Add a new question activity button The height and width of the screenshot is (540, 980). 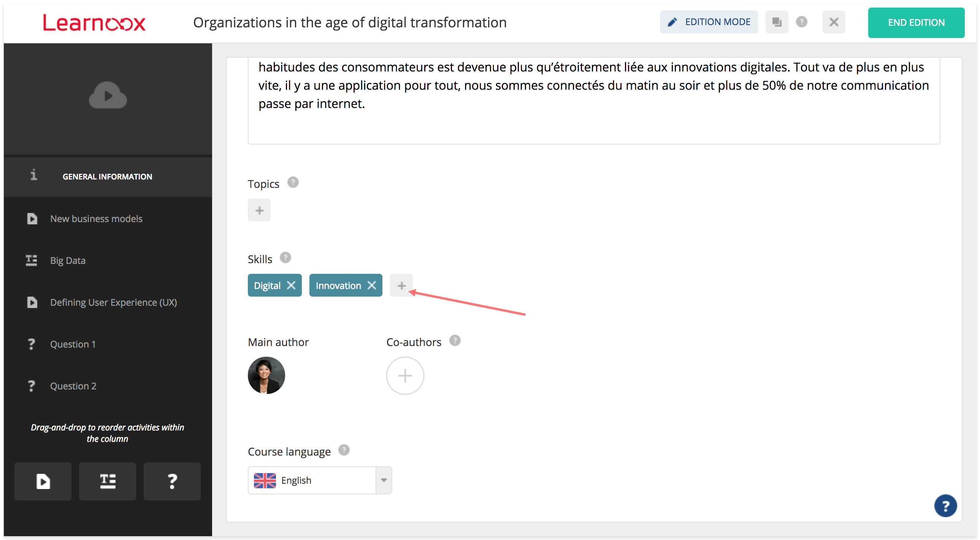click(172, 481)
